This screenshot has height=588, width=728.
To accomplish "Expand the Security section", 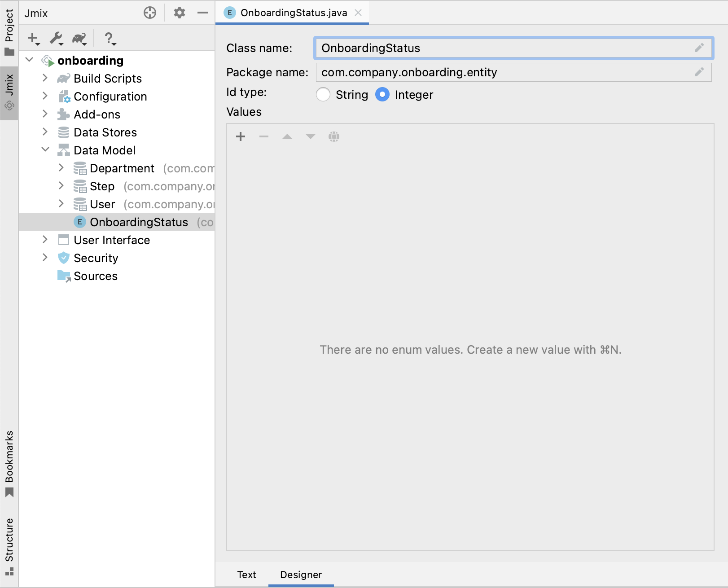I will 45,258.
